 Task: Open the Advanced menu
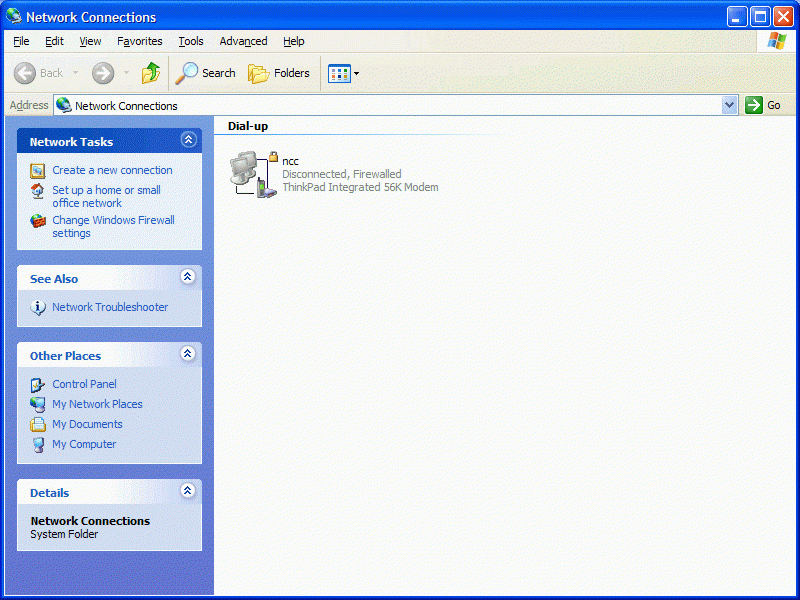pos(243,41)
